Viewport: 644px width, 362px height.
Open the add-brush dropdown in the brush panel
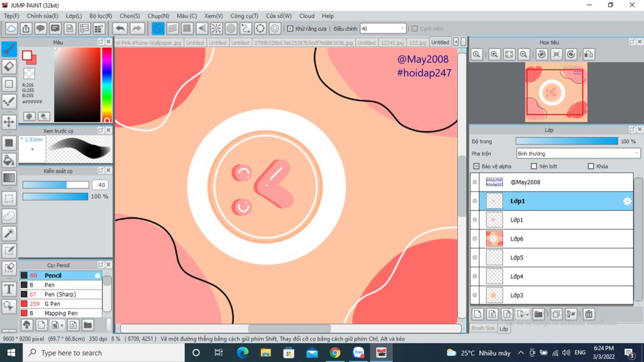(57, 325)
